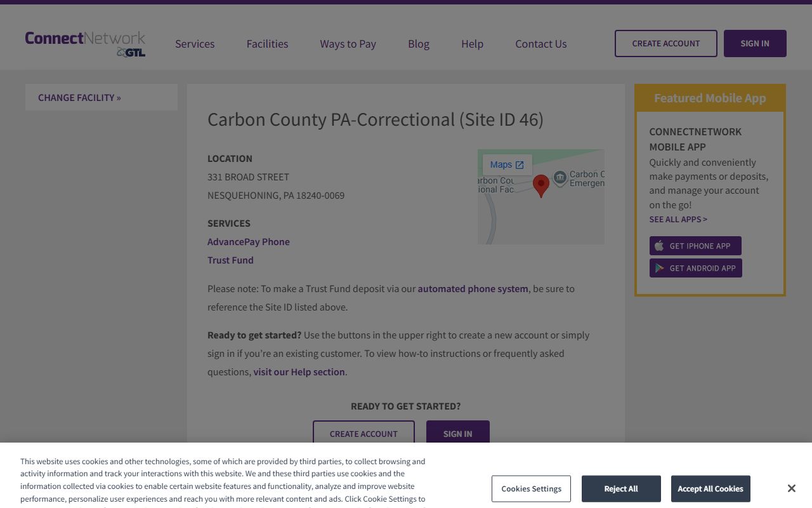Click the address text 331 BROAD STREET

248,177
